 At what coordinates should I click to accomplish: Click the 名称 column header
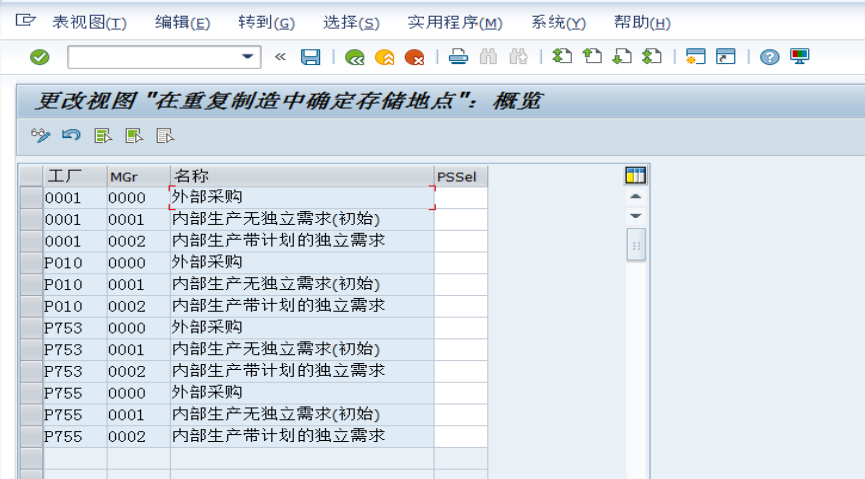click(302, 176)
